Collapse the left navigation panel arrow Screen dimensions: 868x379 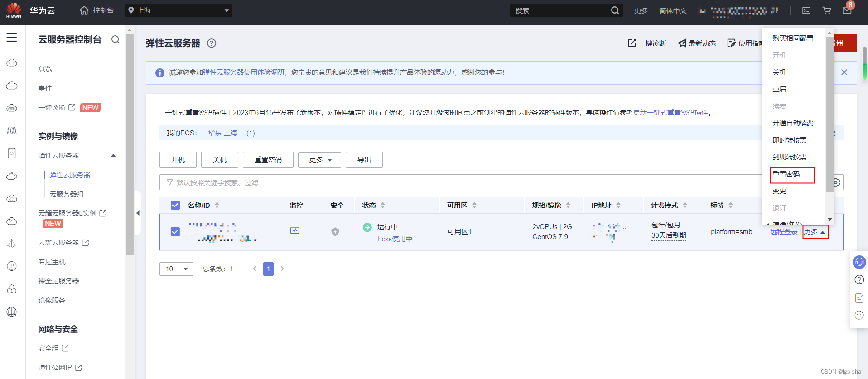(138, 213)
